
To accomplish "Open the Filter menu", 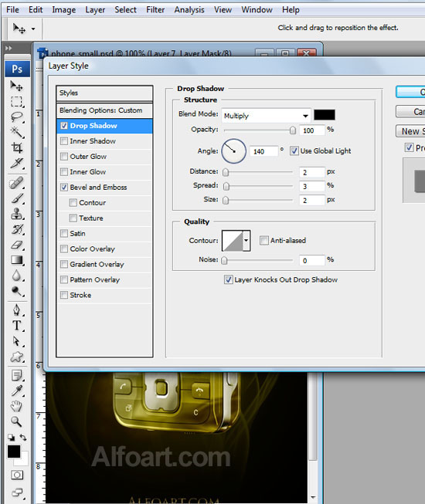I will tap(155, 10).
